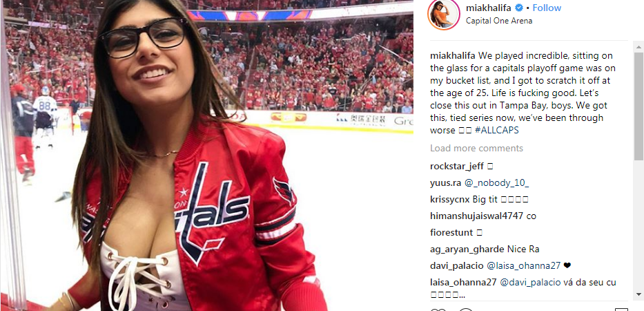Viewport: 644px width, 311px height.
Task: Click the scrollbar up arrow
Action: coord(638,46)
